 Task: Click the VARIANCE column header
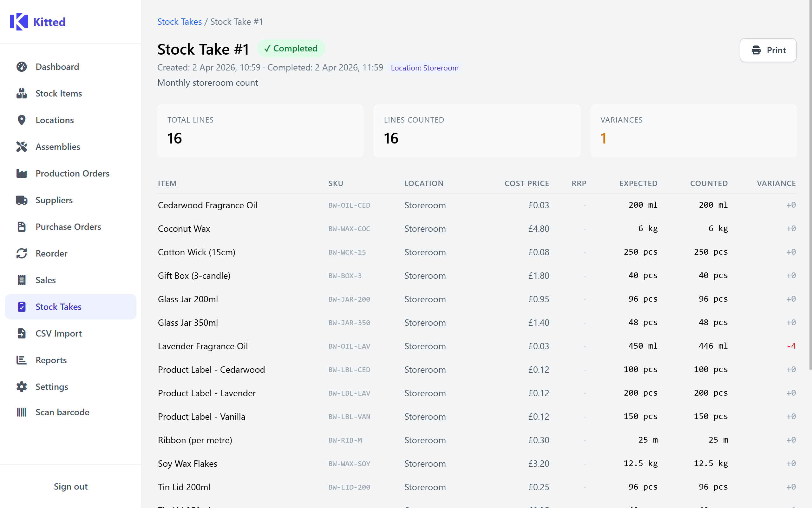tap(776, 184)
